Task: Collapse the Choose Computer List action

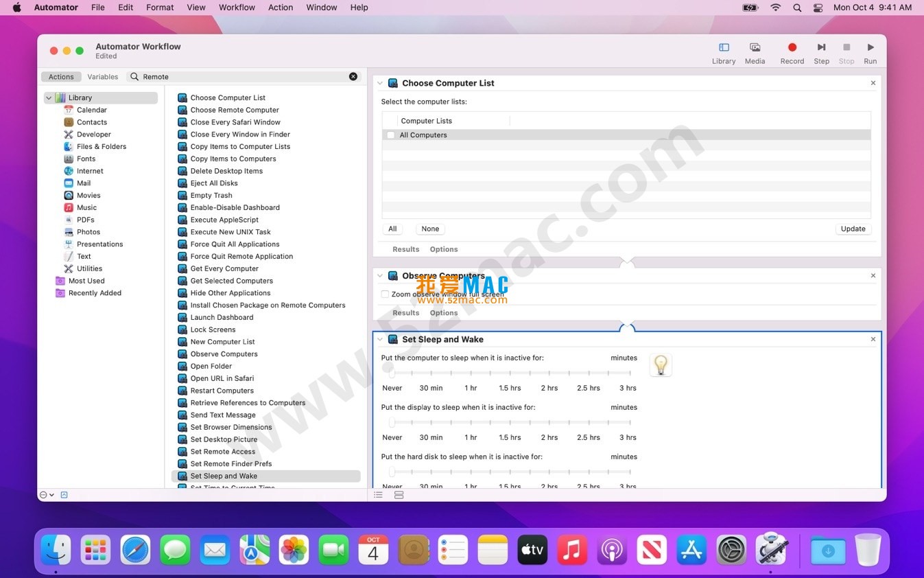Action: (x=380, y=84)
